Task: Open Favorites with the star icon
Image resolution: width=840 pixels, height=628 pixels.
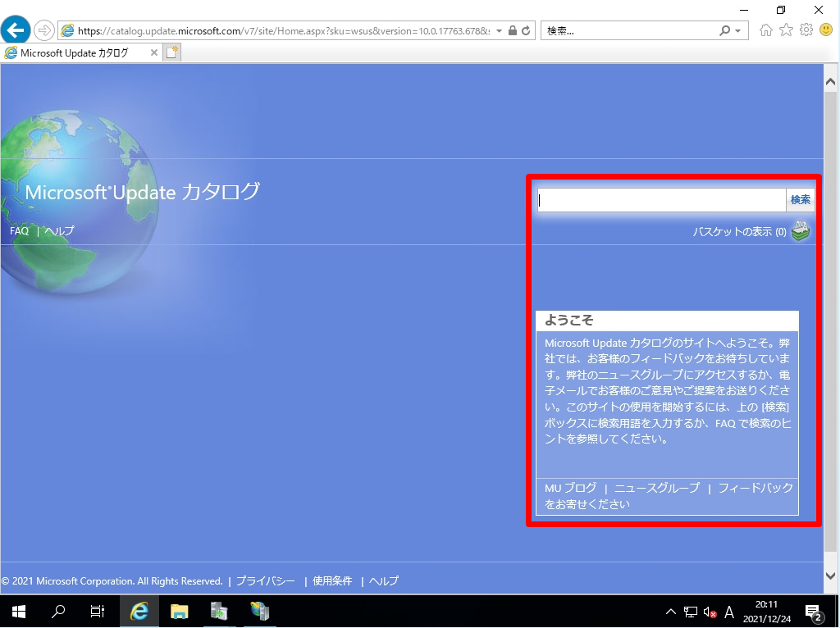Action: click(x=786, y=30)
